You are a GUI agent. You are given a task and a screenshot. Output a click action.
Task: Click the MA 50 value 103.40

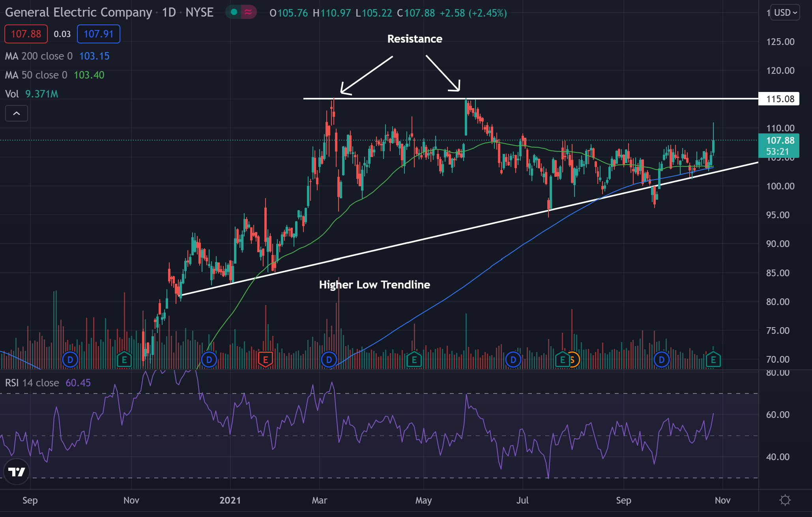89,75
